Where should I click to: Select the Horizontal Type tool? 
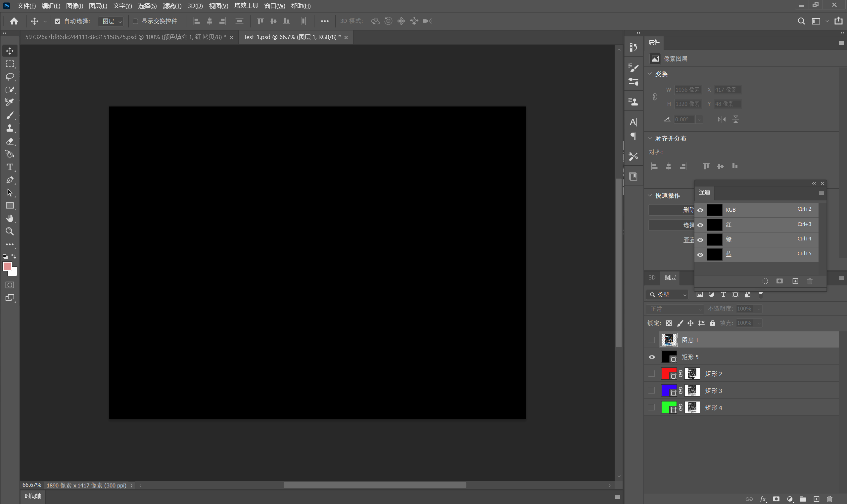click(x=10, y=167)
